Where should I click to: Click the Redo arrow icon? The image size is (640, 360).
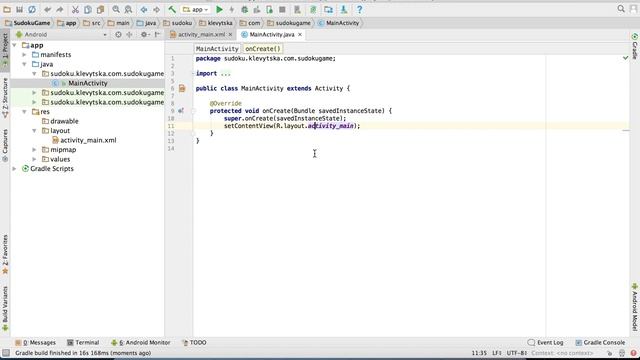pyautogui.click(x=60, y=9)
